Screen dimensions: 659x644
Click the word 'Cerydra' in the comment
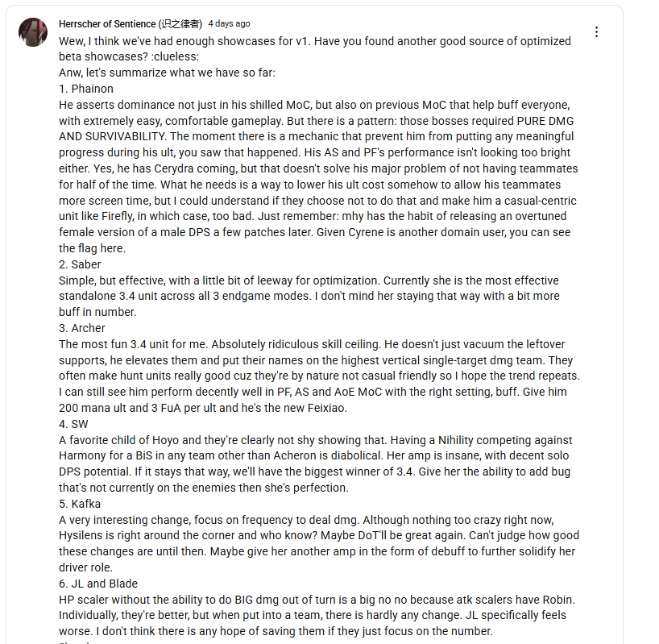pyautogui.click(x=173, y=168)
